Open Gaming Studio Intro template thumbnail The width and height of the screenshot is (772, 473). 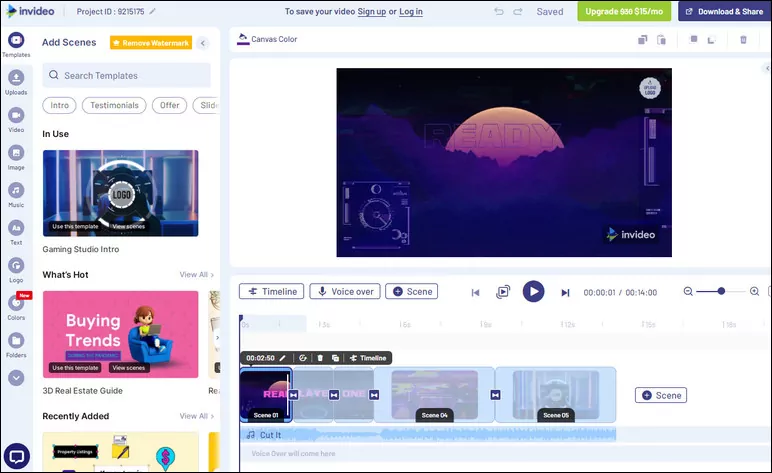tap(121, 193)
